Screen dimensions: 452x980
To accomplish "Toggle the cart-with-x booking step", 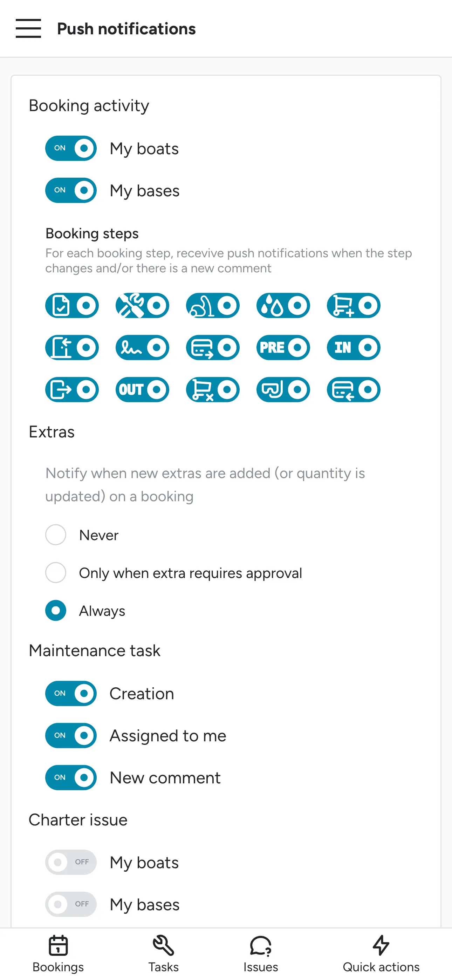I will [213, 389].
